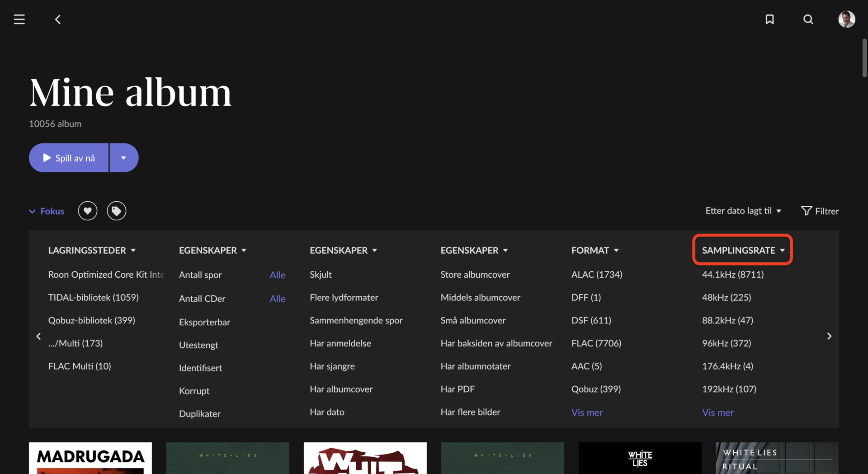Filter by Qobuz (399) format

[596, 389]
